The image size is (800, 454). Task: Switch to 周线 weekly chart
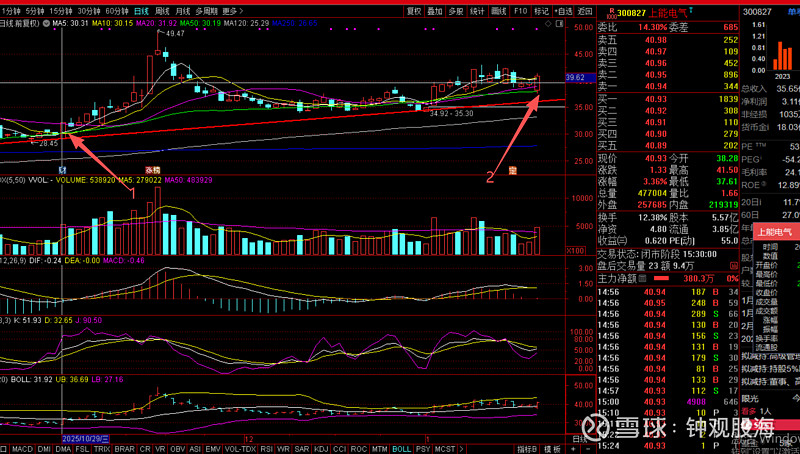(x=162, y=11)
